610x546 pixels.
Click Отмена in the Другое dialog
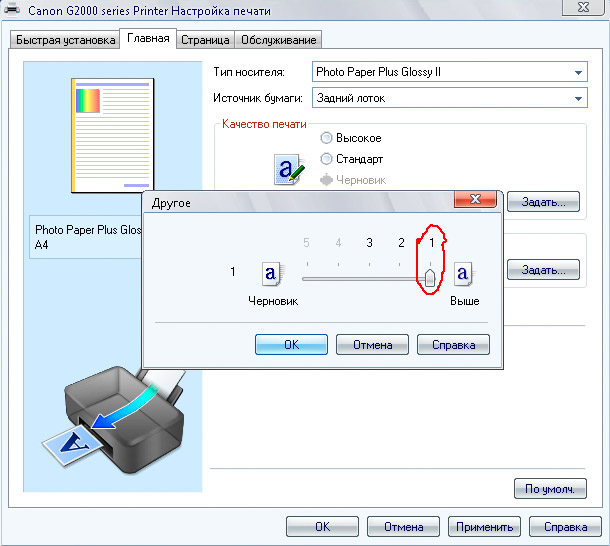[x=372, y=345]
